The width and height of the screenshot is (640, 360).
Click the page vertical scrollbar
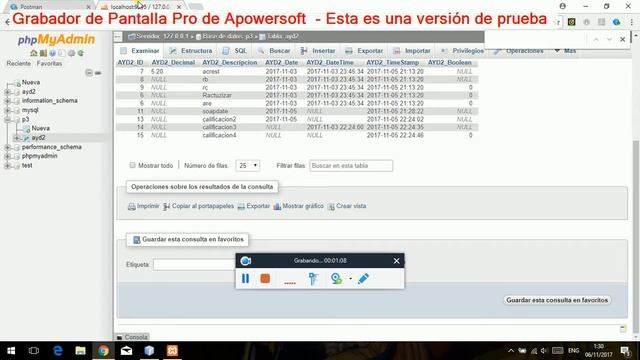click(x=635, y=237)
